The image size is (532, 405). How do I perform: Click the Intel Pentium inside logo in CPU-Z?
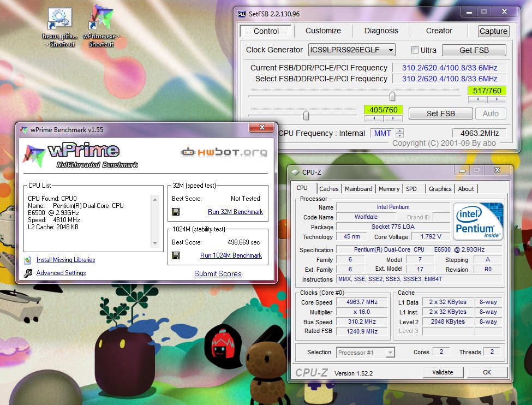pos(478,222)
